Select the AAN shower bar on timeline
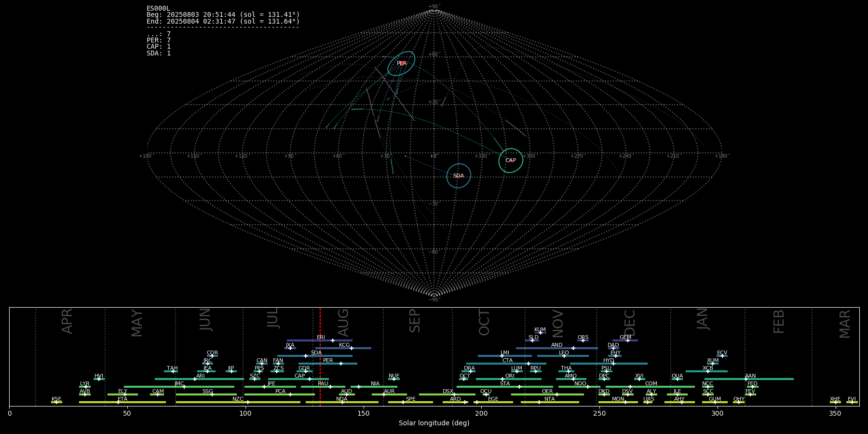This screenshot has height=434, width=868. pos(749,379)
